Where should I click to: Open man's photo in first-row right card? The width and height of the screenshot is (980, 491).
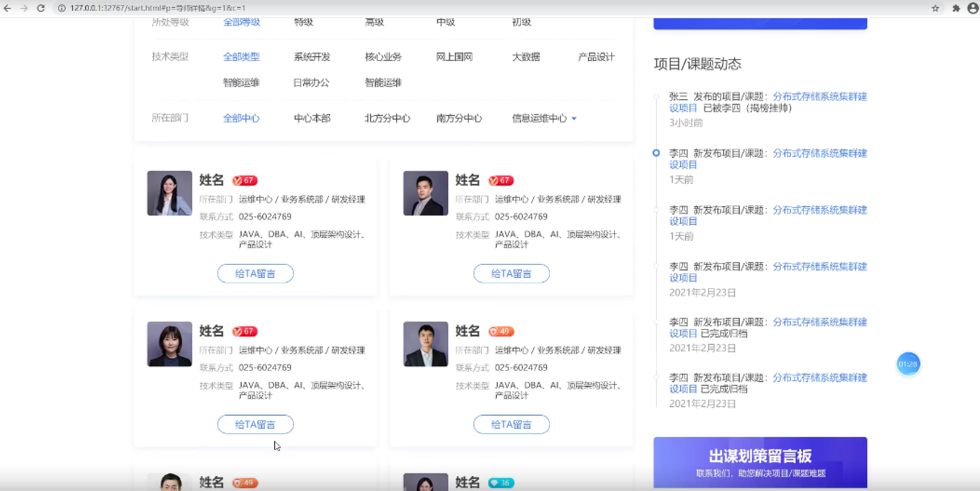426,193
